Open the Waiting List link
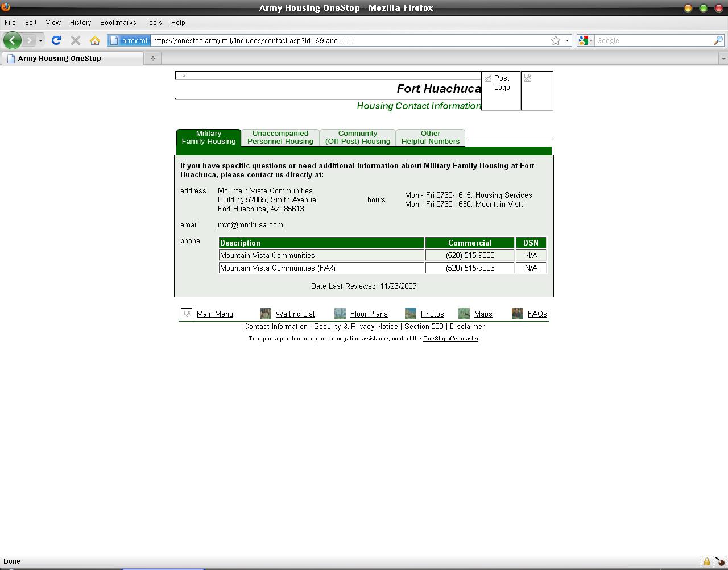 click(x=295, y=314)
